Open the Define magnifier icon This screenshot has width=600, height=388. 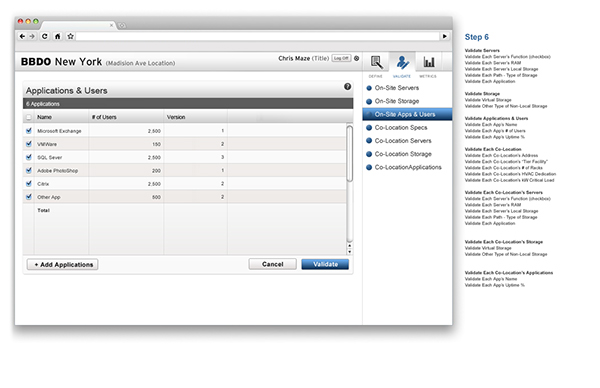tap(376, 62)
